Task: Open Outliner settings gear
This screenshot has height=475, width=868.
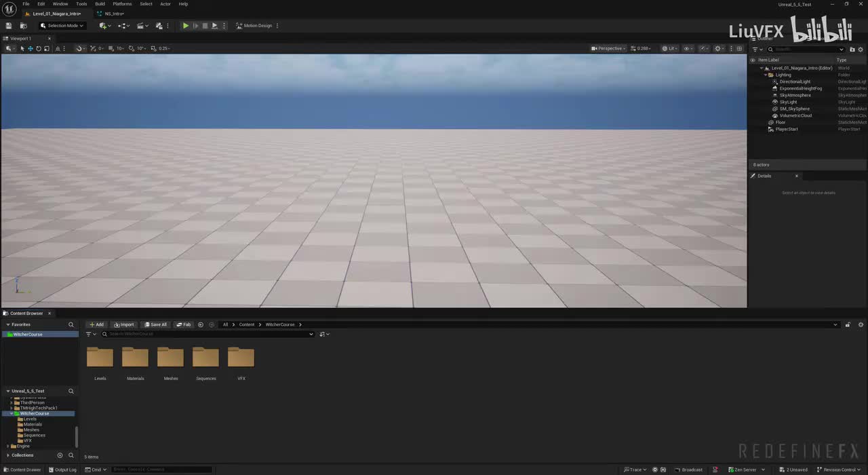Action: [x=861, y=49]
